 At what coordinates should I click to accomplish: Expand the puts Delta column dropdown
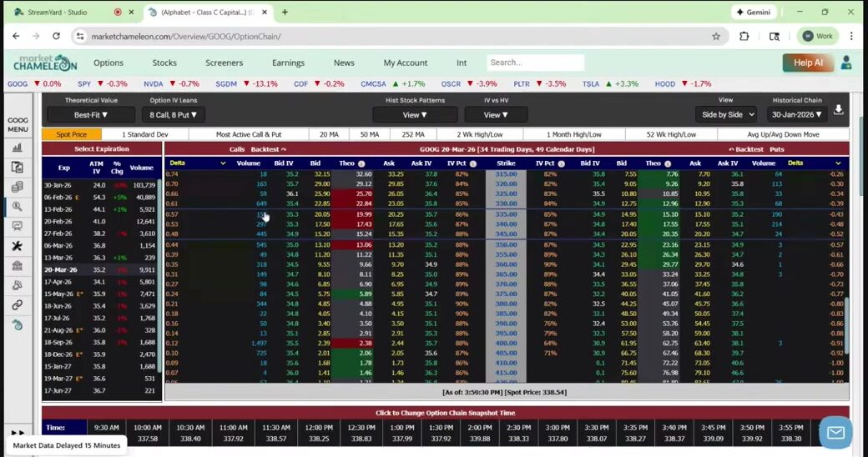pos(838,163)
